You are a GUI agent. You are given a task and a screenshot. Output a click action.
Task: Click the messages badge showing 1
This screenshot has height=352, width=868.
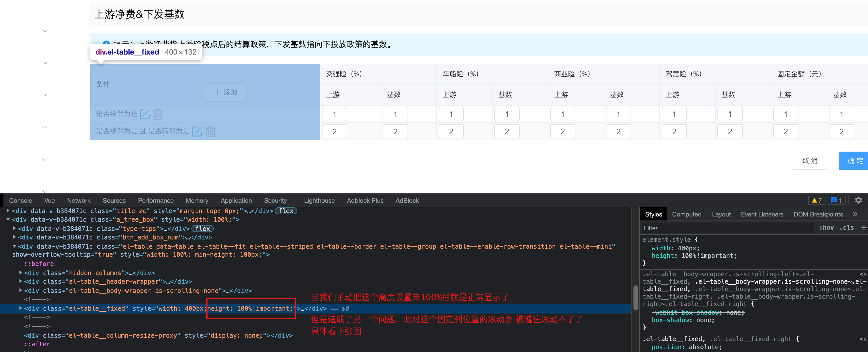click(836, 200)
